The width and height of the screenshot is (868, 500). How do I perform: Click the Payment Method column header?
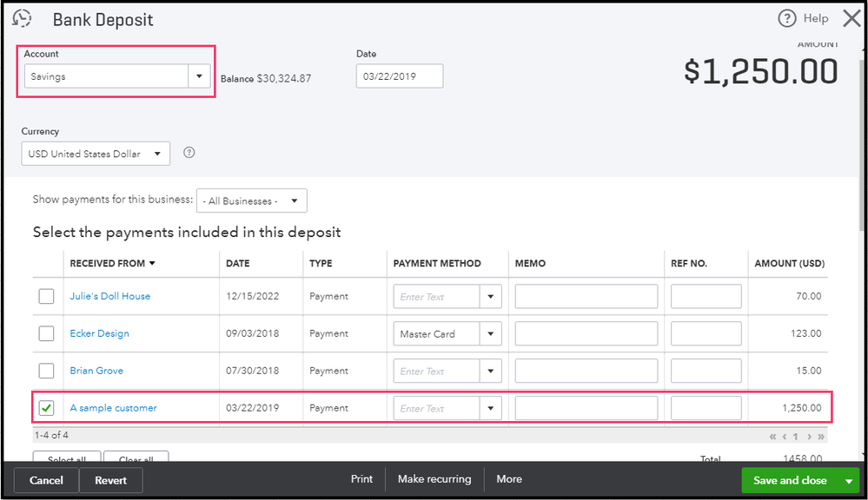tap(437, 263)
